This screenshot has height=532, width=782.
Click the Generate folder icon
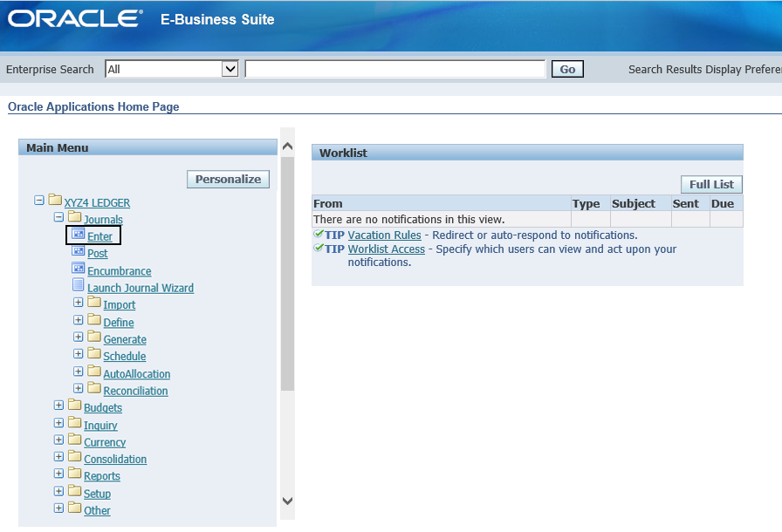94,337
